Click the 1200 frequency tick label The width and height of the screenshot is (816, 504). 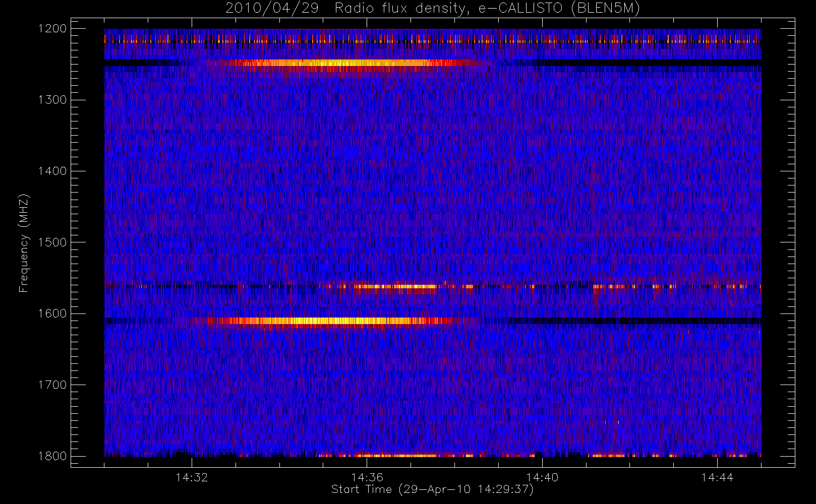pos(52,28)
